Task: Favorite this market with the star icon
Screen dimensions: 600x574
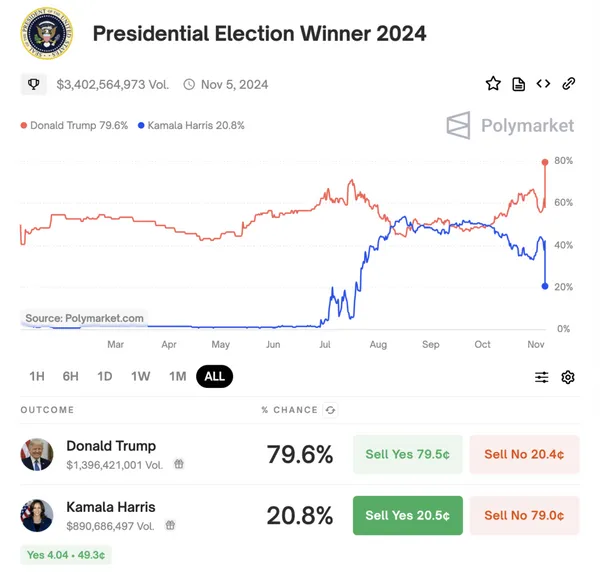Action: click(x=493, y=84)
